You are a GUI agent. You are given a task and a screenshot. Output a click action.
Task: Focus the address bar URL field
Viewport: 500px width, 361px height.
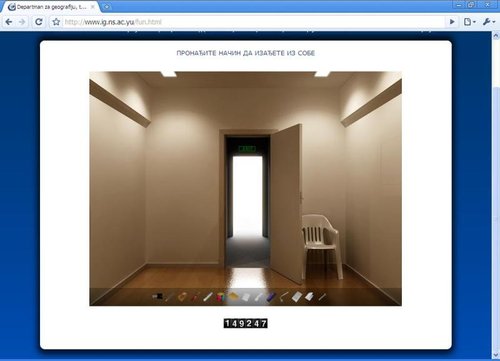coord(253,22)
